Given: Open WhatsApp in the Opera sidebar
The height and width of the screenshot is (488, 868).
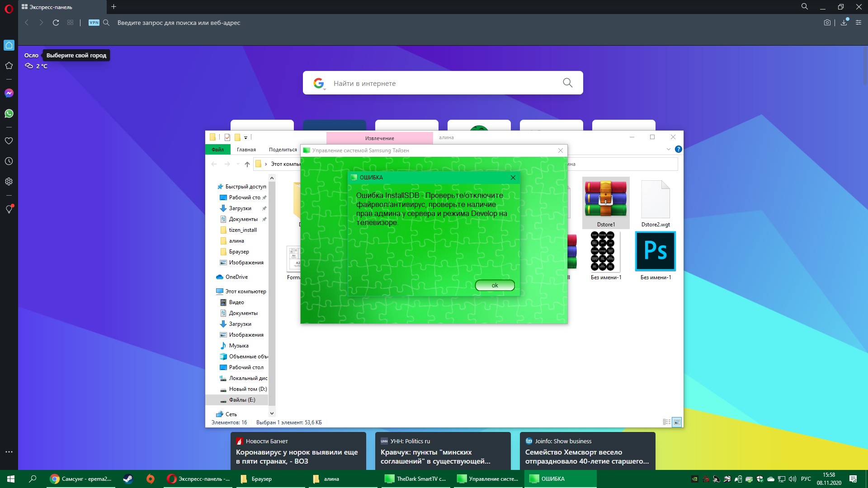Looking at the screenshot, I should point(9,113).
